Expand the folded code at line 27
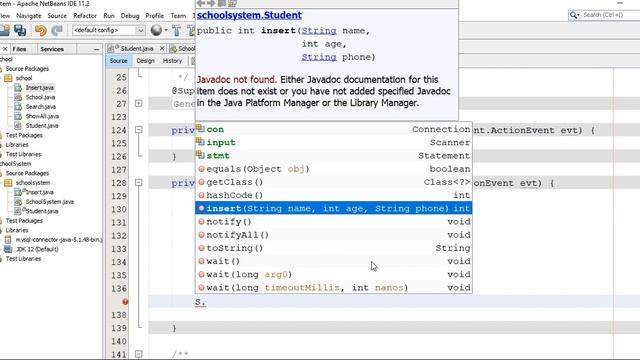The width and height of the screenshot is (640, 360). click(x=139, y=104)
